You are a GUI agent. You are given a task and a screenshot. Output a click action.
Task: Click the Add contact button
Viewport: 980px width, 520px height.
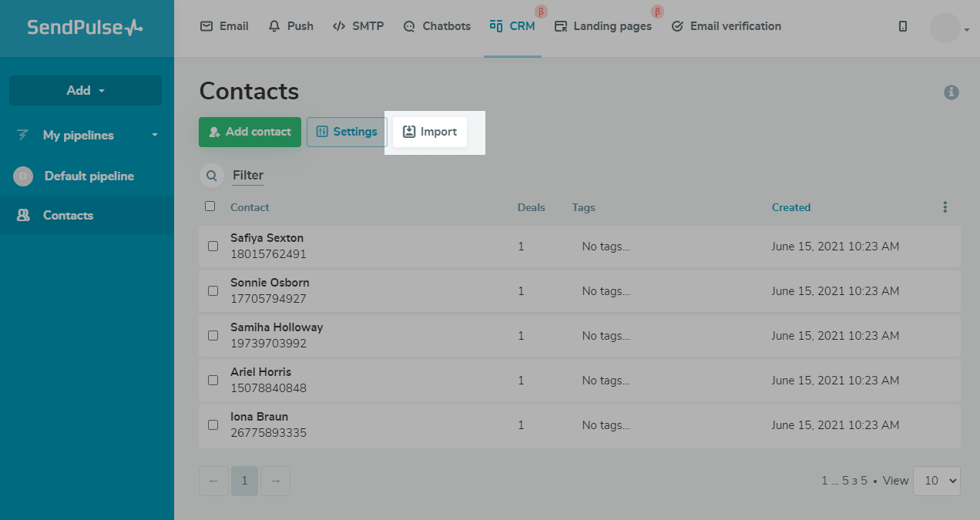[250, 132]
